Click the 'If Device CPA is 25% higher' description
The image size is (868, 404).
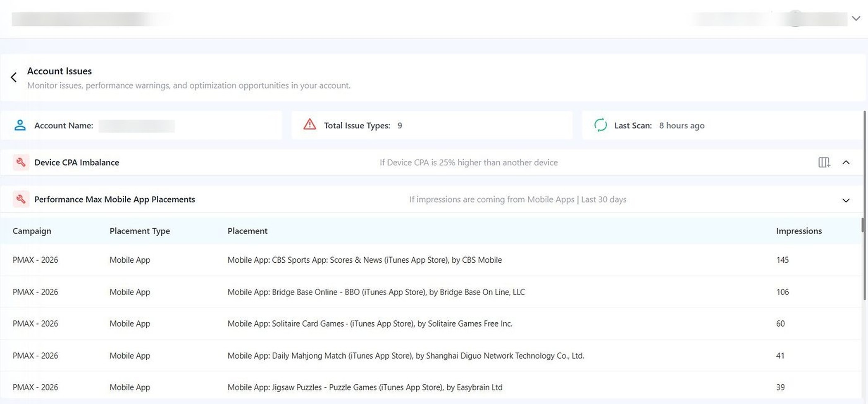pos(469,162)
